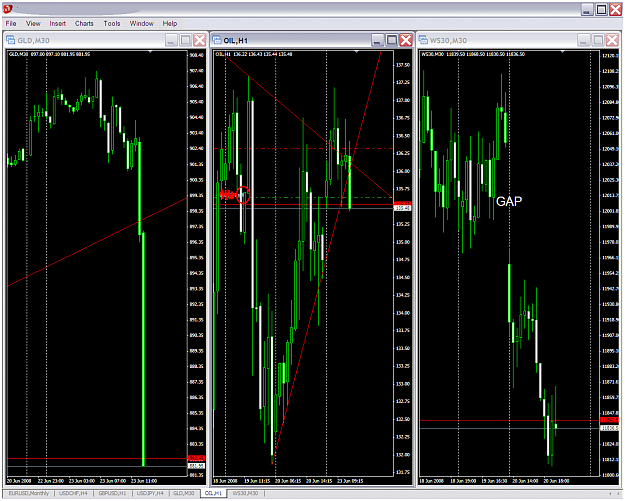The width and height of the screenshot is (625, 501).
Task: Switch to the USDJPY,H4 chart tab
Action: [151, 493]
